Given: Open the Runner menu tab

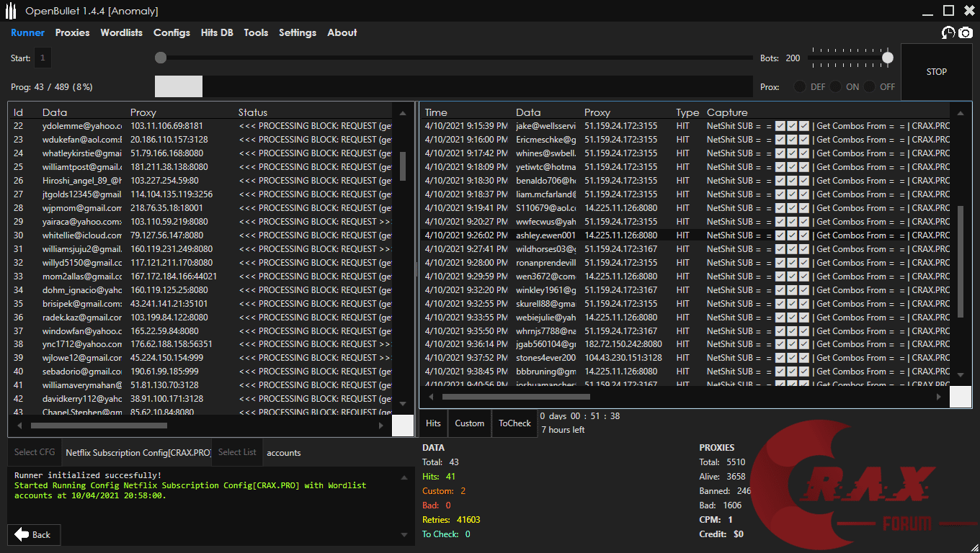Looking at the screenshot, I should [x=27, y=32].
